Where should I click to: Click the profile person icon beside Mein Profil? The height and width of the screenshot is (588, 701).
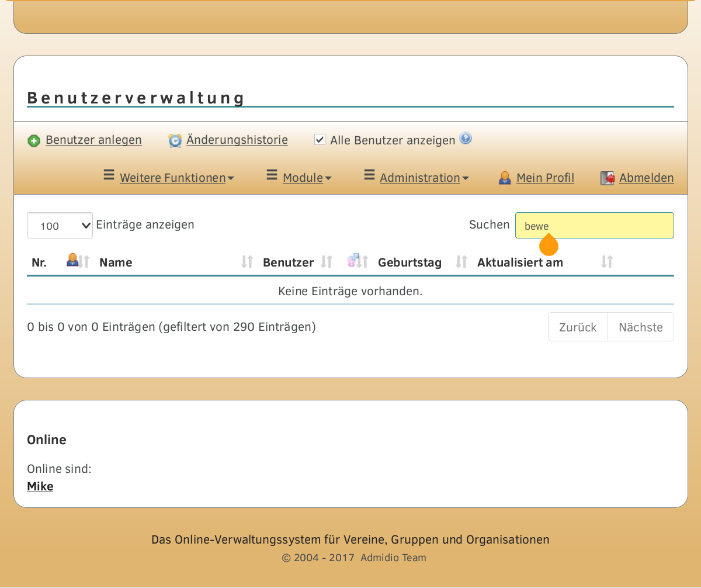tap(505, 178)
